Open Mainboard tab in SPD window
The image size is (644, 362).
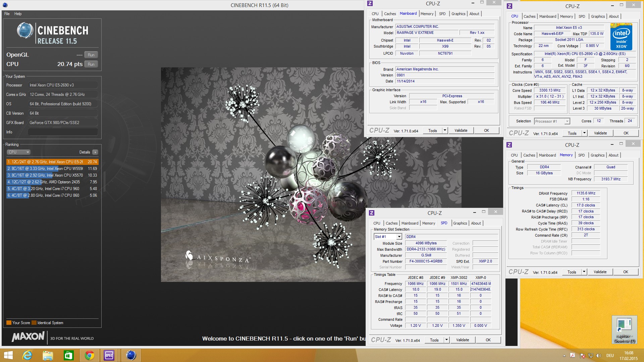coord(410,223)
